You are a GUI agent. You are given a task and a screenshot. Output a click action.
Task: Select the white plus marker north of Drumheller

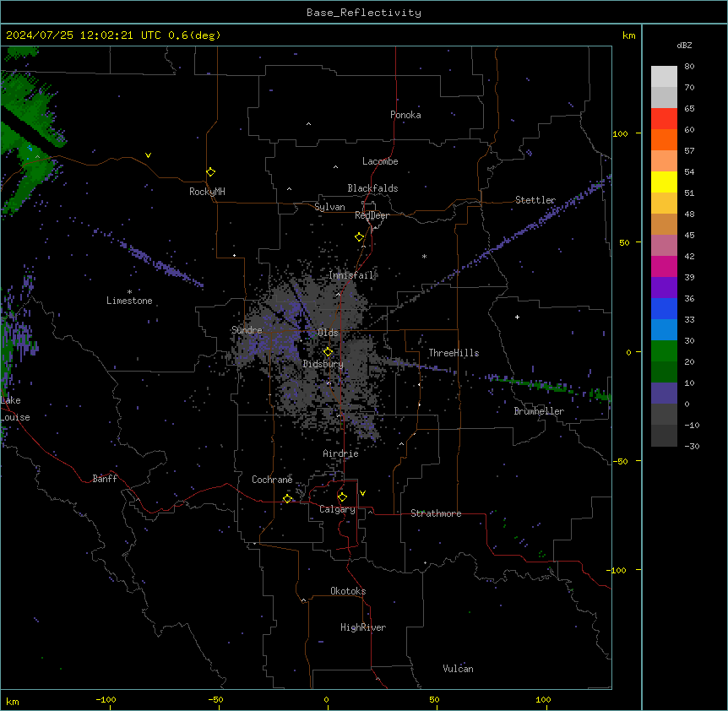click(517, 317)
